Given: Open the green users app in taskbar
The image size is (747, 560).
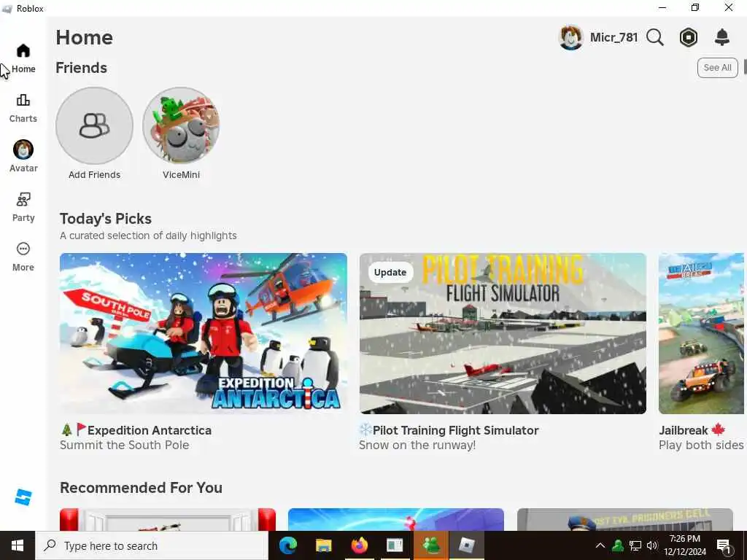Looking at the screenshot, I should (x=430, y=545).
